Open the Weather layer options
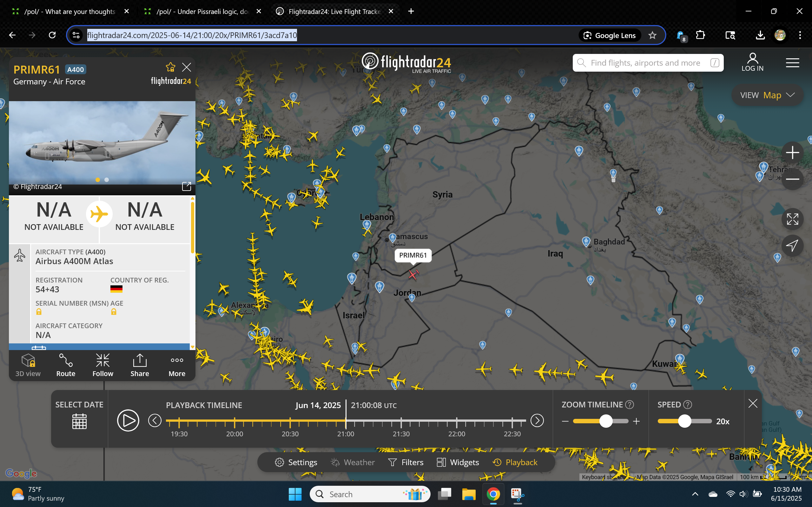The width and height of the screenshot is (812, 507). click(353, 462)
